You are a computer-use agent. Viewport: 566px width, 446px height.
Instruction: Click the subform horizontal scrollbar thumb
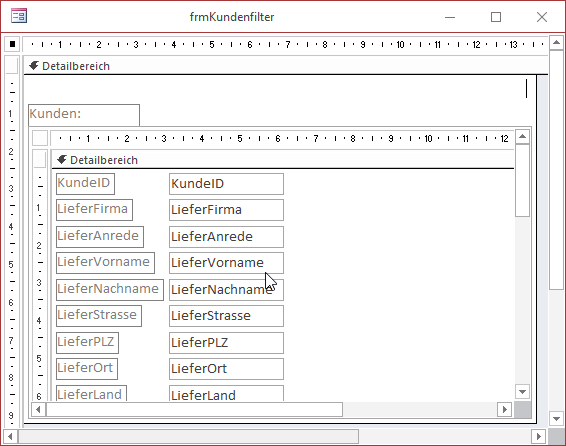pyautogui.click(x=194, y=409)
